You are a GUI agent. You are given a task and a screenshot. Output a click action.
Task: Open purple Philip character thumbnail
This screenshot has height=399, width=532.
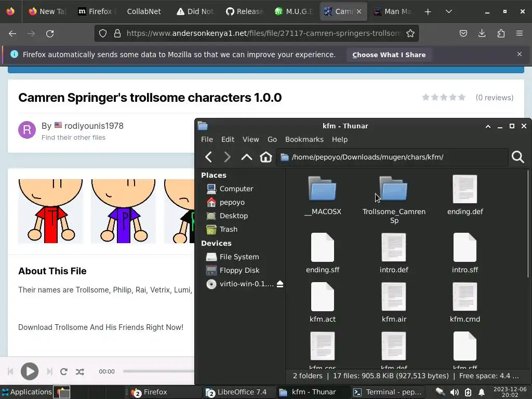(x=123, y=211)
